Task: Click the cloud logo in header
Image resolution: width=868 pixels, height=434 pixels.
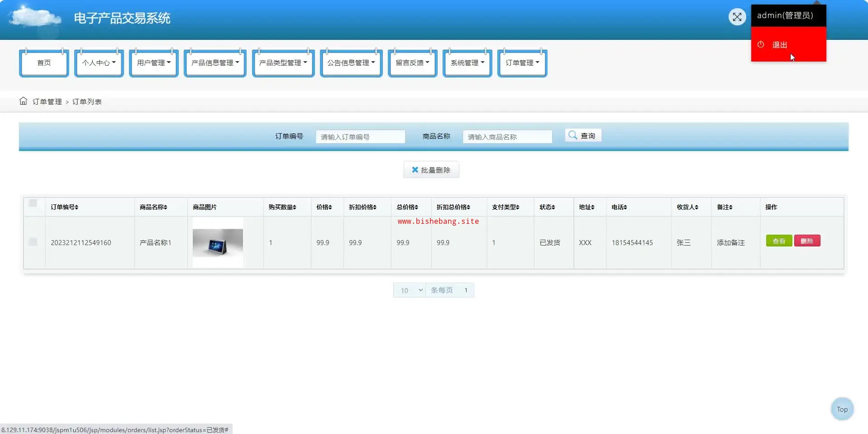Action: tap(35, 18)
